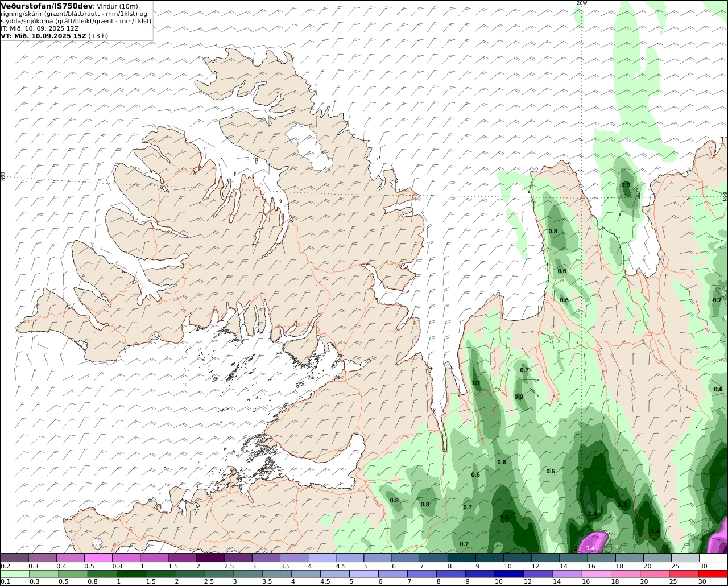The height and width of the screenshot is (586, 728).
Task: Click the 1.0 precipitation value on the map
Action: (x=504, y=518)
